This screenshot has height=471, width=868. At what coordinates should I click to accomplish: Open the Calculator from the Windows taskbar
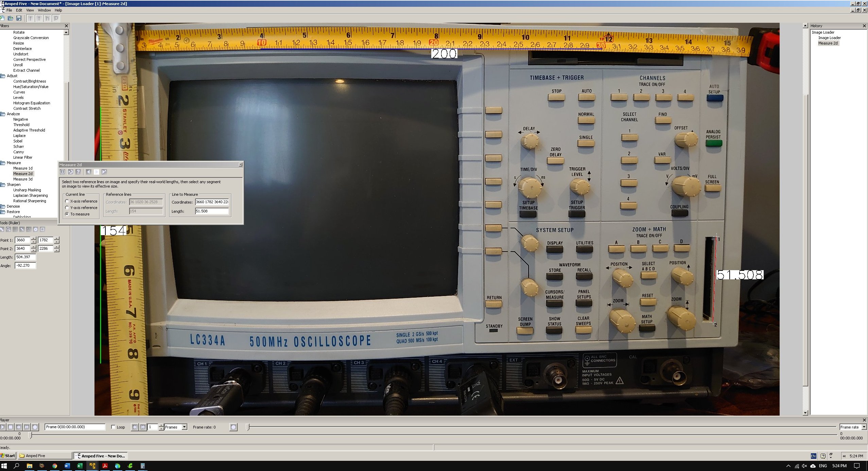(143, 466)
